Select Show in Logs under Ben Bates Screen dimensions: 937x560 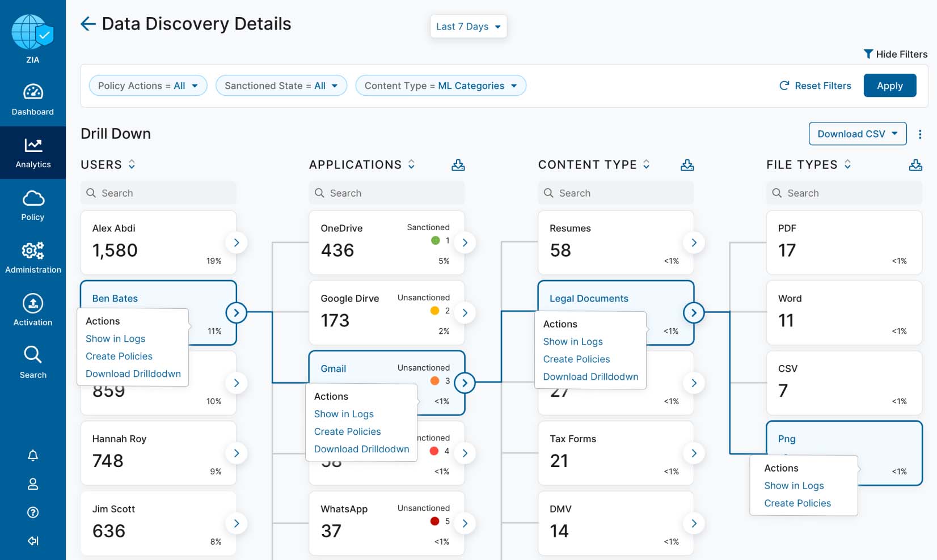[x=115, y=338]
